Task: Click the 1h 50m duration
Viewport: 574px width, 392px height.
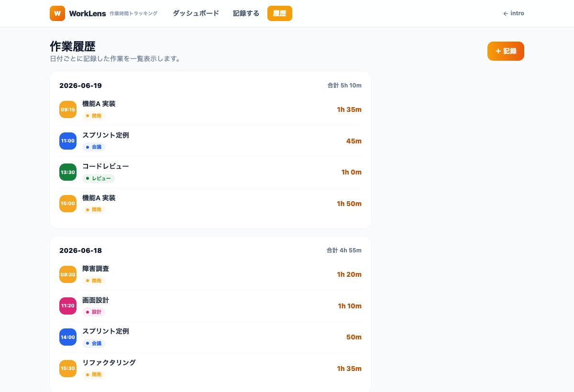Action: tap(349, 204)
